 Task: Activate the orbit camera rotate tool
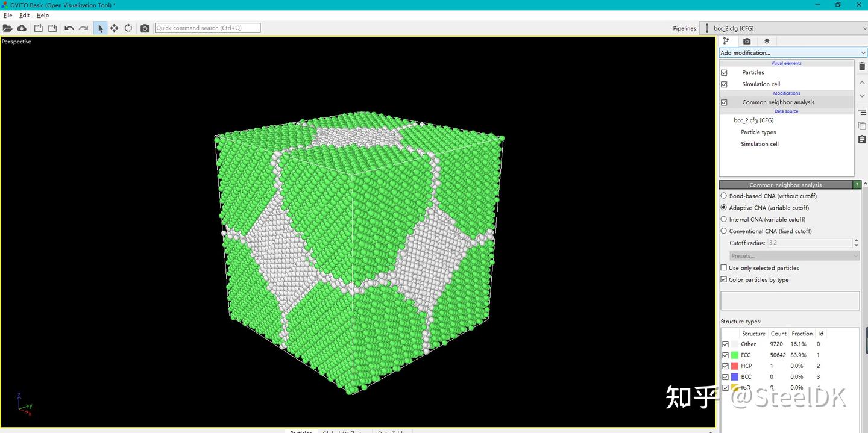(128, 28)
